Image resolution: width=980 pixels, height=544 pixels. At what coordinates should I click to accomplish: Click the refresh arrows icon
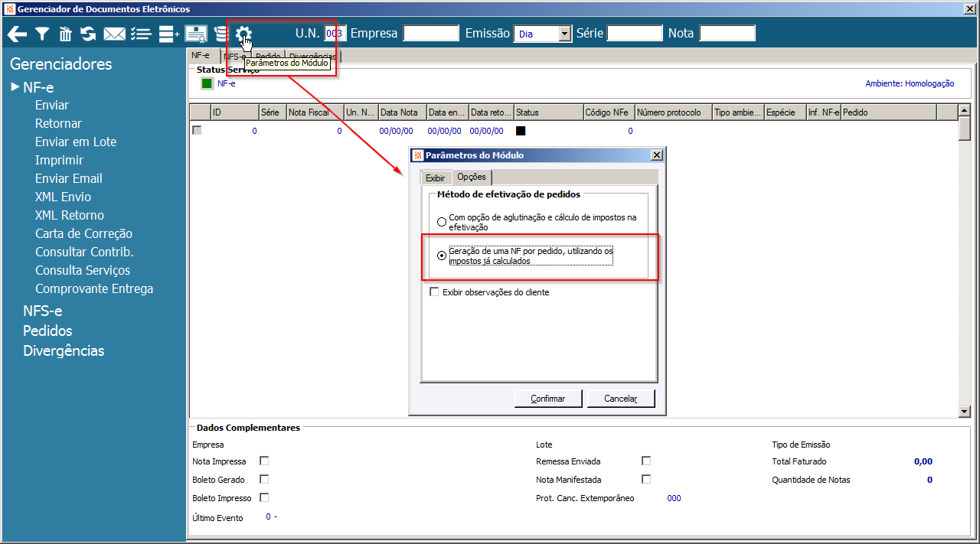point(88,34)
